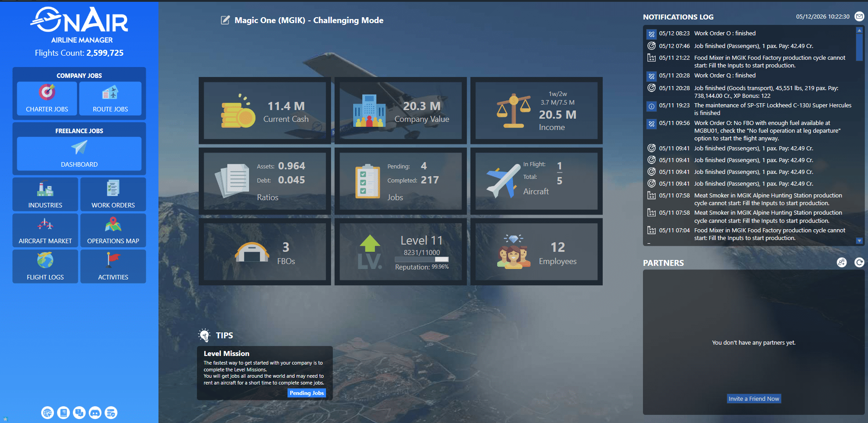Open Activities page
This screenshot has width=868, height=423.
tap(113, 266)
